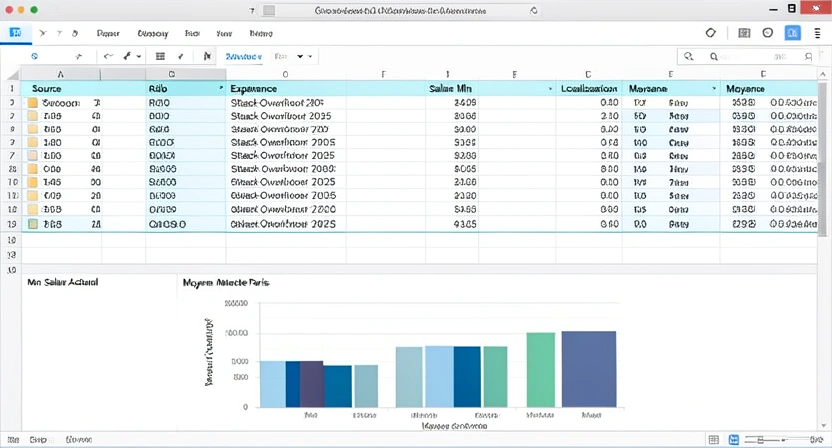
Task: Select the yellow square in the first data row
Action: tap(33, 103)
